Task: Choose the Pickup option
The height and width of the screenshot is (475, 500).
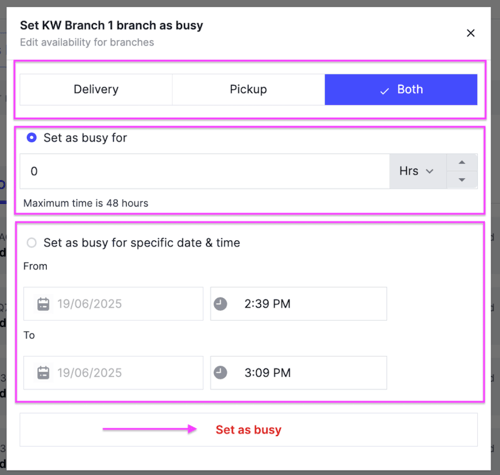Action: (248, 89)
